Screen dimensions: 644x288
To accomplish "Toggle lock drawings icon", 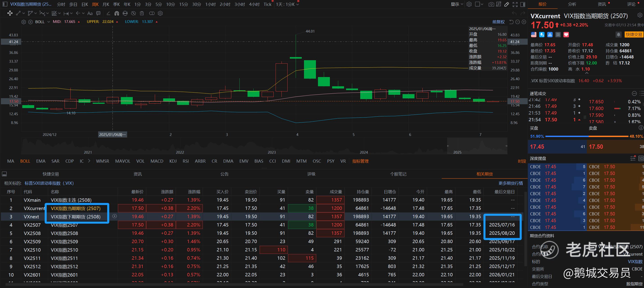I will coord(125,13).
